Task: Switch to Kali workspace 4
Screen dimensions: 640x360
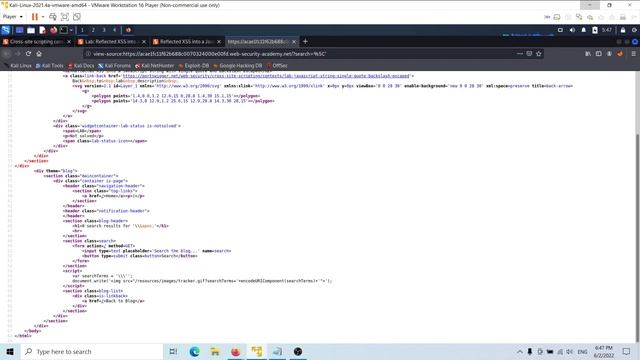Action: pyautogui.click(x=115, y=30)
